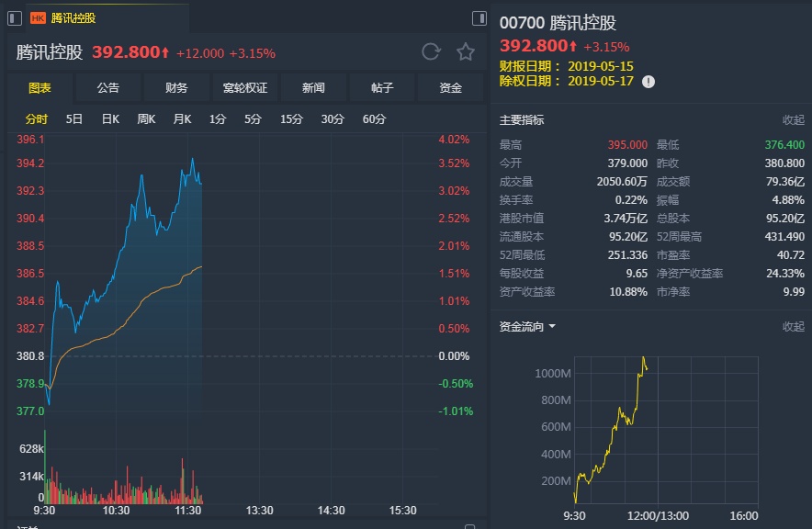Click the 昨收 value 380.800
Image resolution: width=812 pixels, height=529 pixels.
coord(784,163)
